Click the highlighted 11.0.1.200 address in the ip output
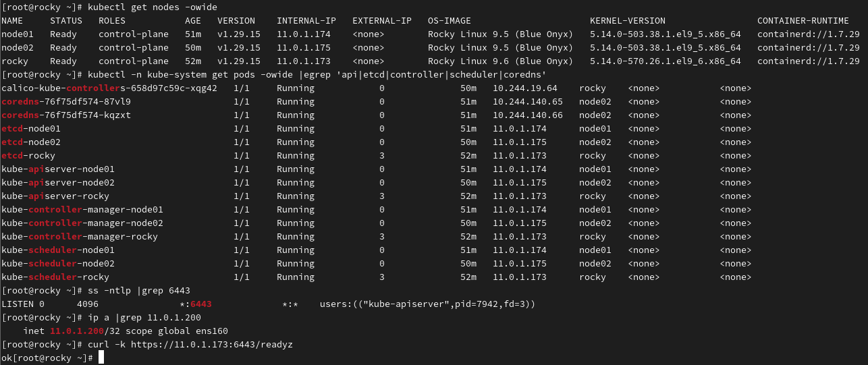The width and height of the screenshot is (868, 365). pos(77,331)
